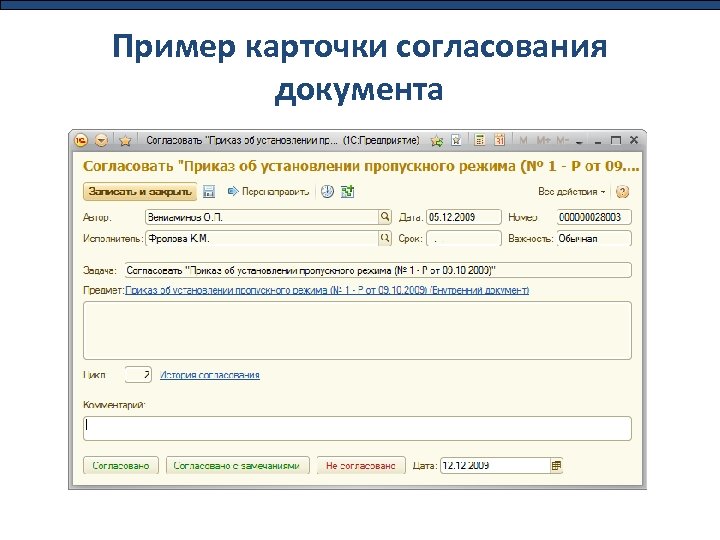The image size is (720, 540).
Task: Click the Номер field 00000028003
Action: (x=594, y=217)
